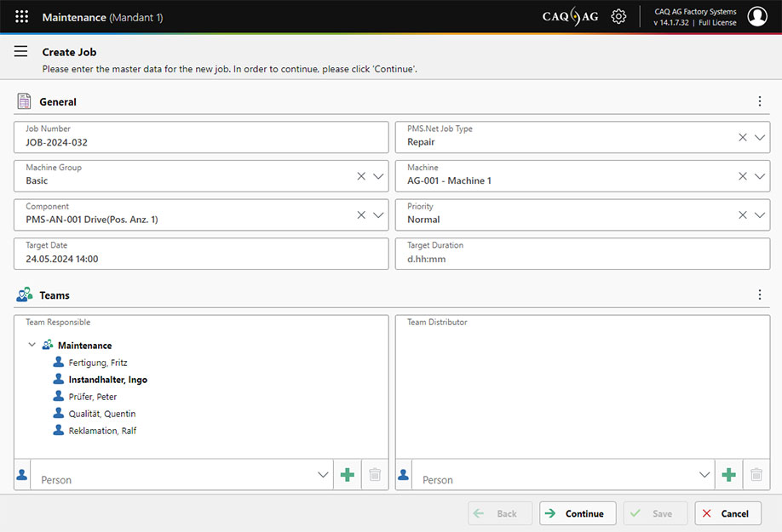Select Instandhalter, Ingo in team list
This screenshot has width=782, height=532.
pos(107,380)
